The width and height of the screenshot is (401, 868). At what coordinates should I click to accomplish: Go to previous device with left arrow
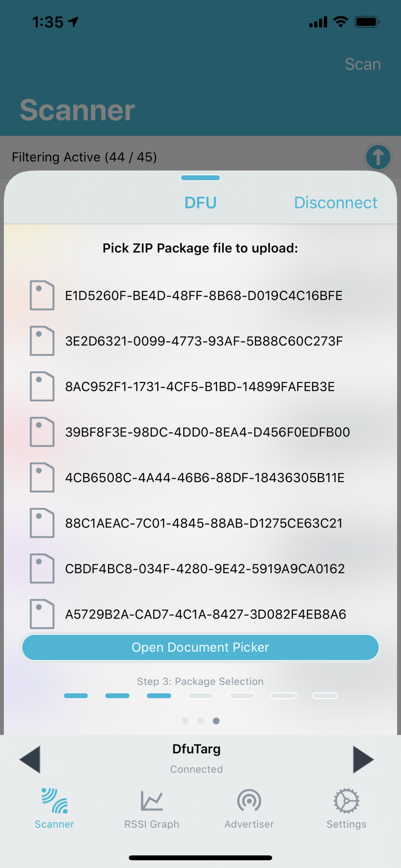tap(30, 759)
